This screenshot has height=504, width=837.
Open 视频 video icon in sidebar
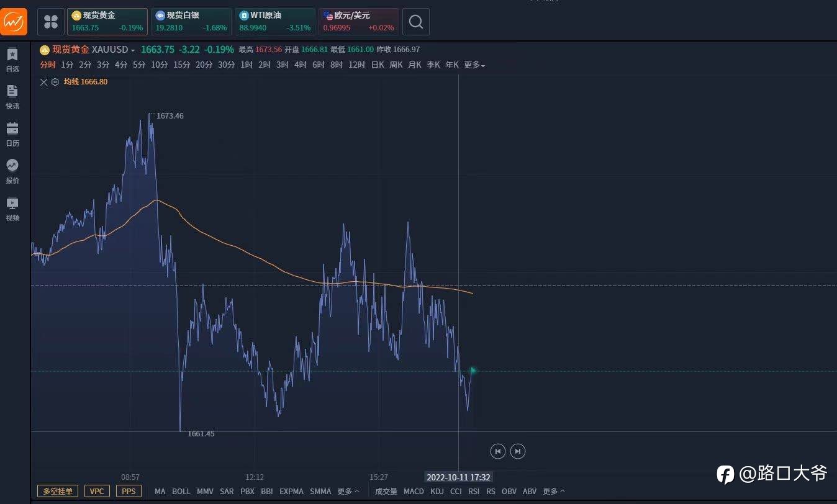(12, 209)
